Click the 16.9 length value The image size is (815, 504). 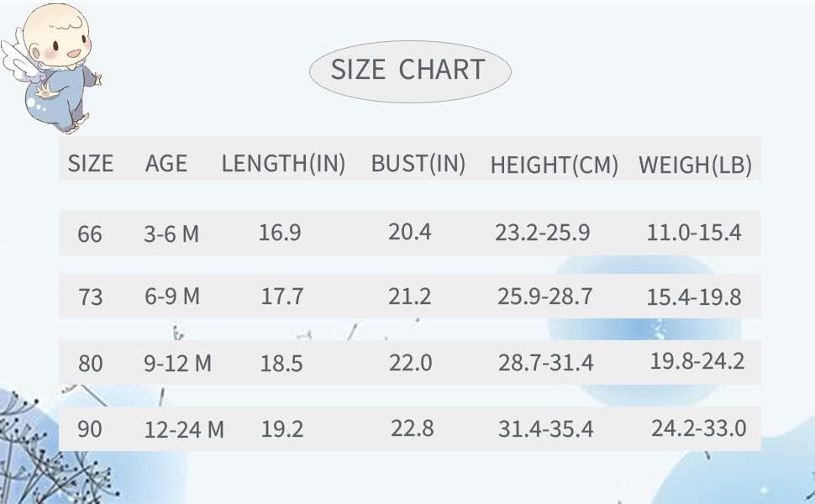280,232
